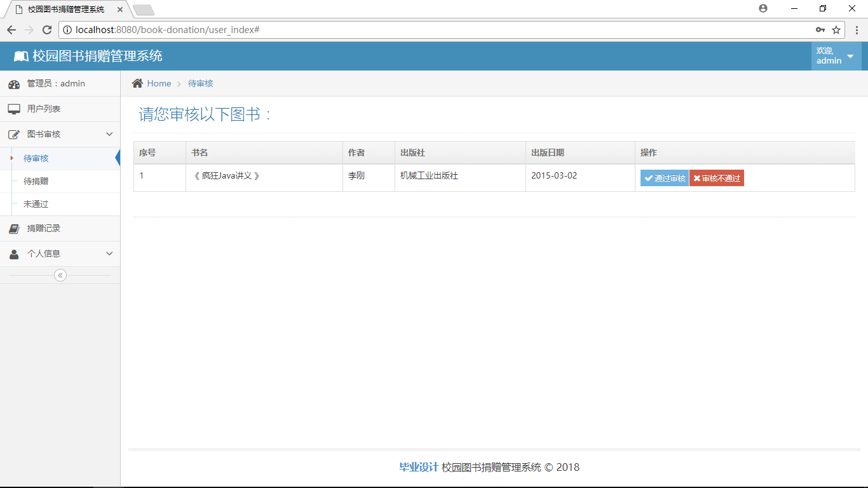Bookmark this page with star icon
868x488 pixels.
click(836, 30)
